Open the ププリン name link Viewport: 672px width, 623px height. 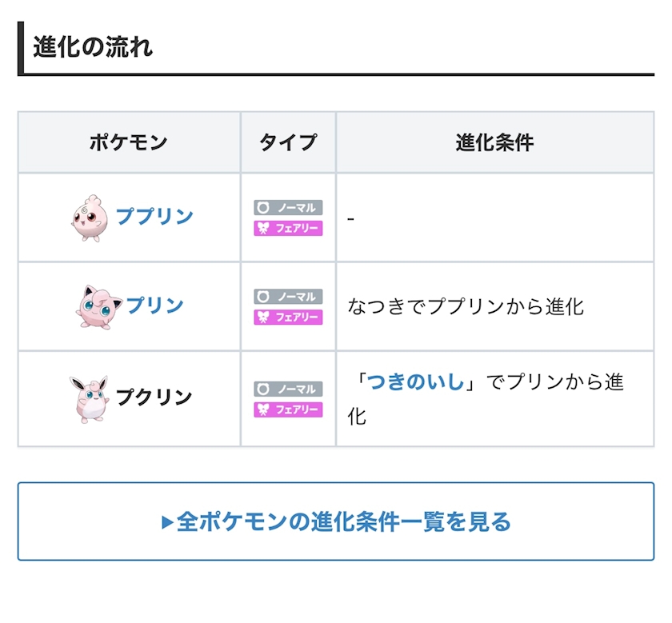tap(154, 217)
